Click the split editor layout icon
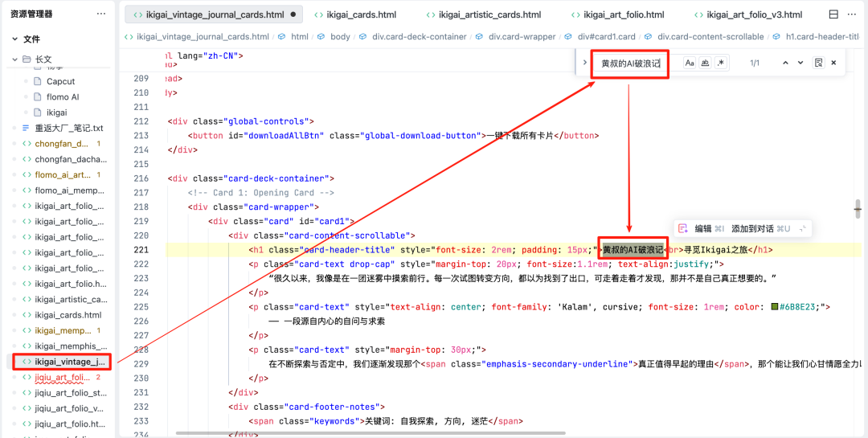 [x=833, y=14]
